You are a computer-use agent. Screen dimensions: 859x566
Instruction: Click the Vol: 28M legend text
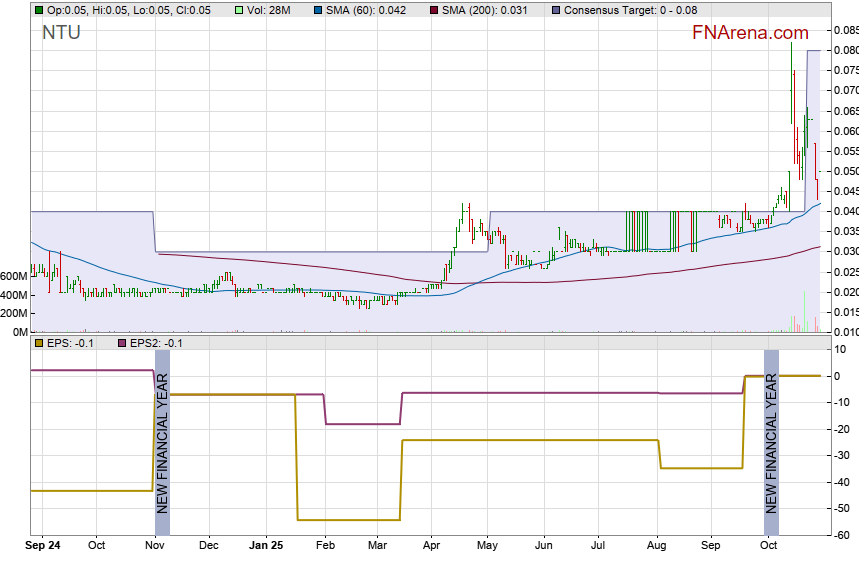tap(269, 10)
